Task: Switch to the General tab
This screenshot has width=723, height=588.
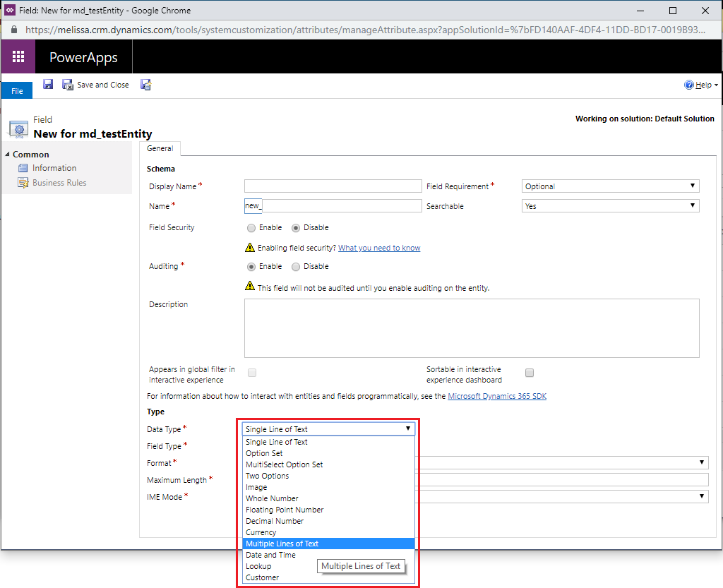Action: click(160, 148)
